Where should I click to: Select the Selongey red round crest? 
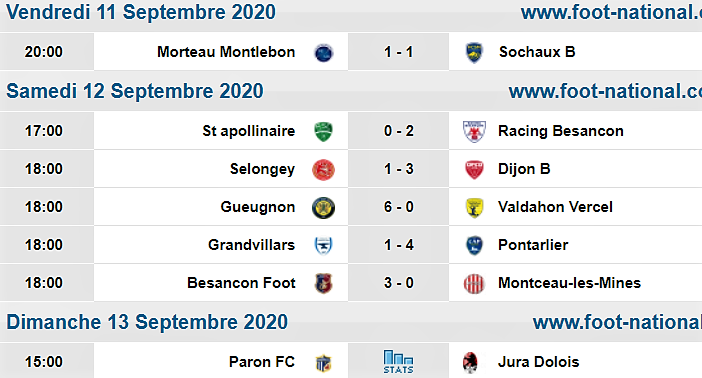click(x=323, y=170)
